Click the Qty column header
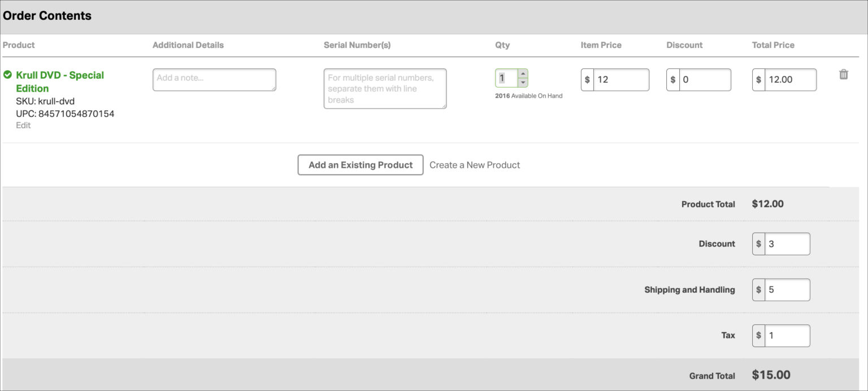Image resolution: width=868 pixels, height=391 pixels. (x=502, y=45)
